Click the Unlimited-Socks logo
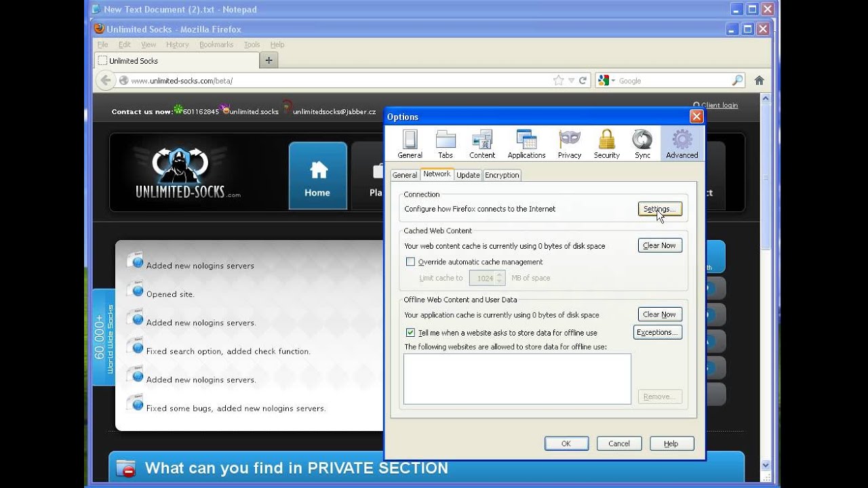 point(187,174)
